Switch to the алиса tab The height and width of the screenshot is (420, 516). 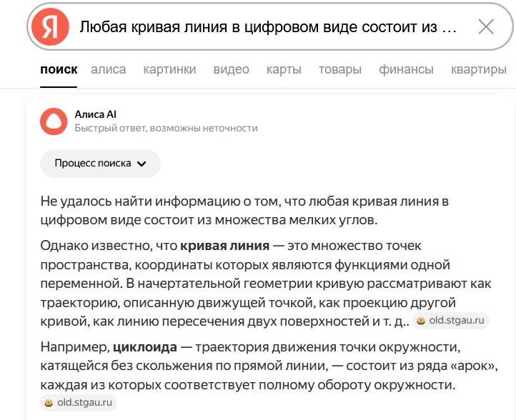pos(108,69)
